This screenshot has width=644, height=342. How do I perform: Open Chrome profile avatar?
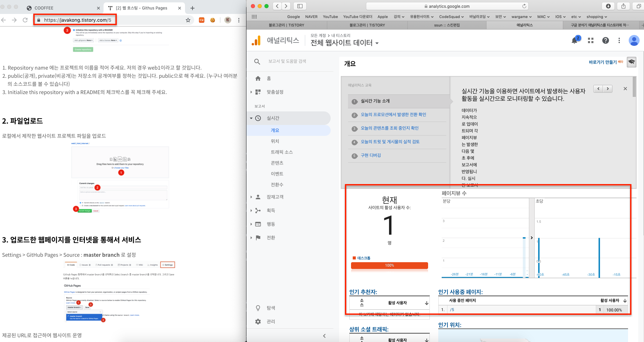[228, 20]
